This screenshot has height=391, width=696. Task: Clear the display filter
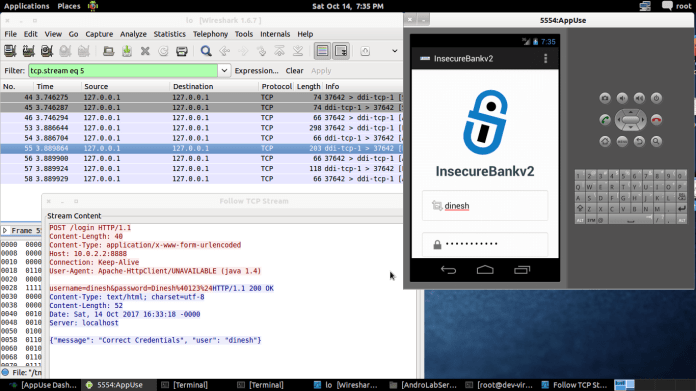(x=294, y=71)
